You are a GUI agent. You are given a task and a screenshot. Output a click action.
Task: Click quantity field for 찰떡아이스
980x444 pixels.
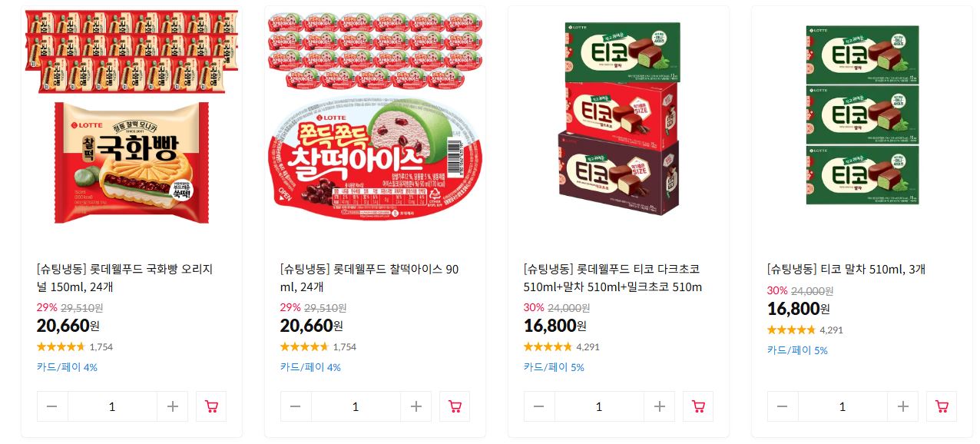[x=356, y=406]
